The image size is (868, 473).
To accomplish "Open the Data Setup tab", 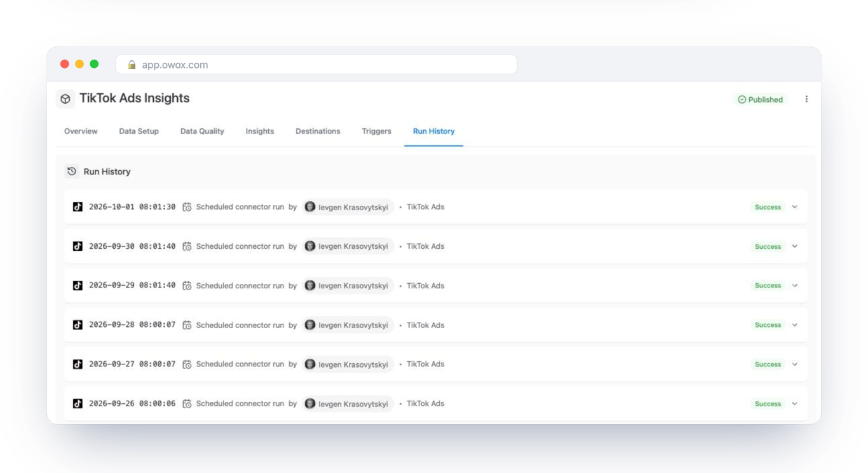I will (139, 131).
